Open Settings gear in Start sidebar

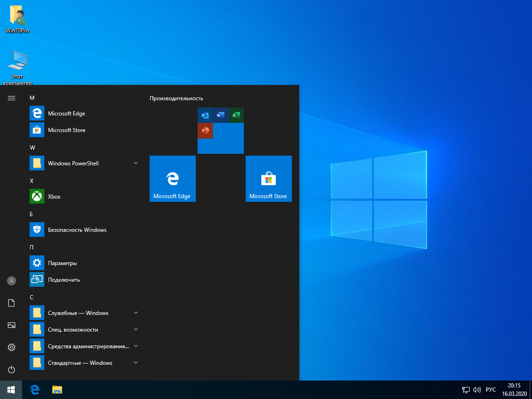point(12,347)
